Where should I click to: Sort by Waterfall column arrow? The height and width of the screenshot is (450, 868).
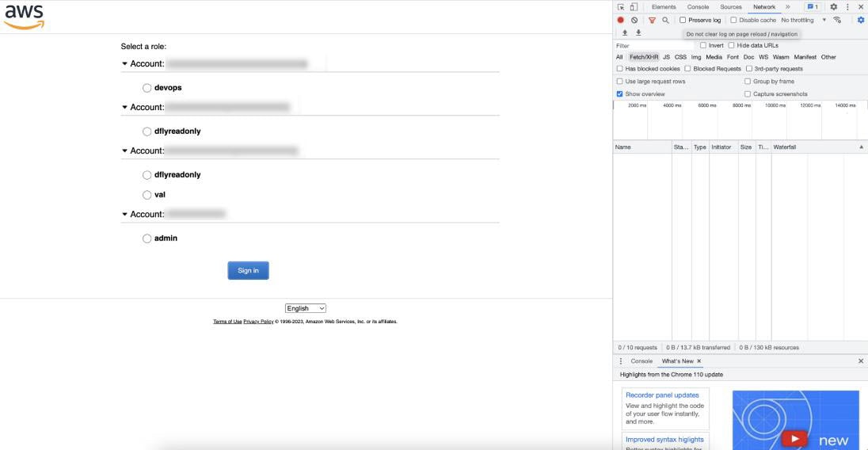[861, 147]
